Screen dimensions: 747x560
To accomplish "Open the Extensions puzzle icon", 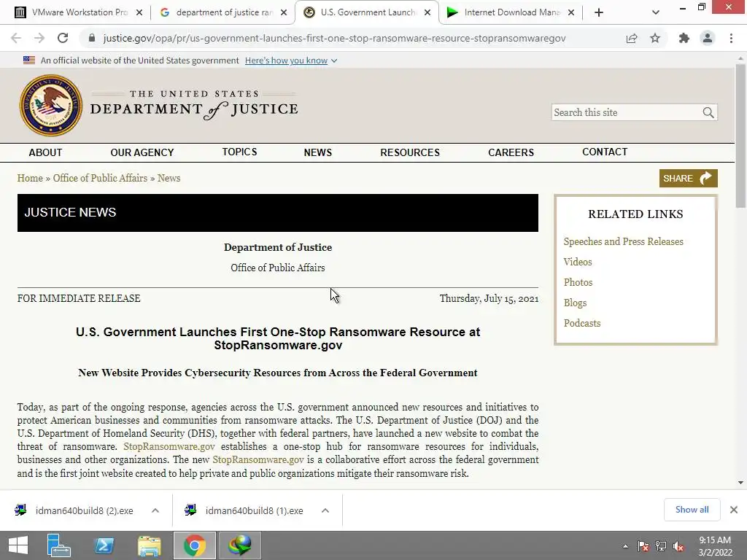I will (684, 38).
